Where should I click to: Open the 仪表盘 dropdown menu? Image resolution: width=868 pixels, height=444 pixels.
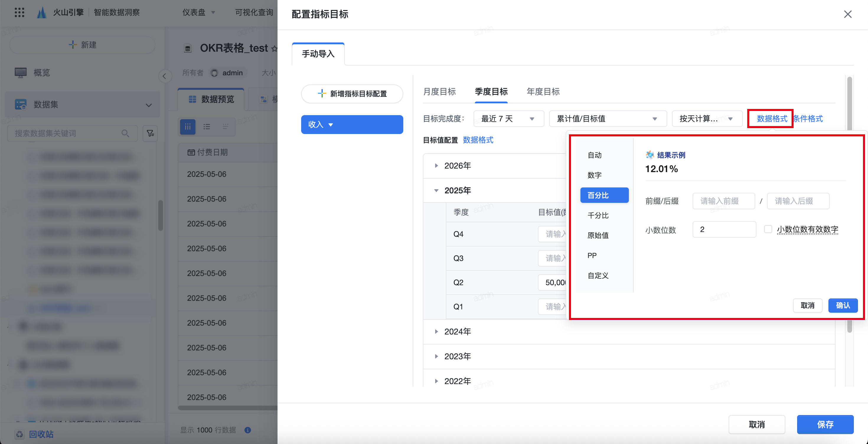tap(199, 12)
